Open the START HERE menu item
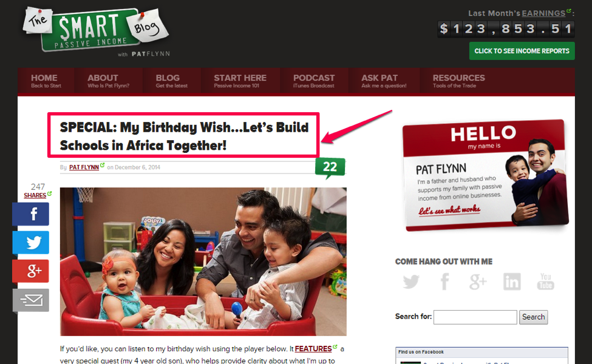This screenshot has width=592, height=364. tap(240, 81)
